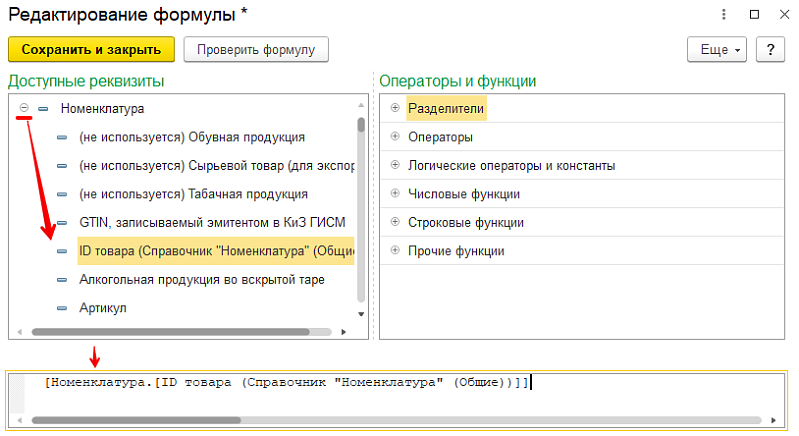The height and width of the screenshot is (436, 799).
Task: Check the formula with Проверить формулу
Action: click(x=256, y=49)
